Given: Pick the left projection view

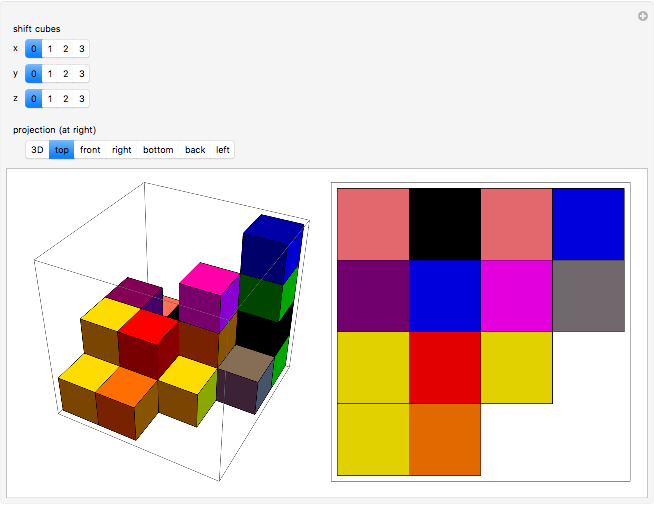Looking at the screenshot, I should pyautogui.click(x=223, y=150).
